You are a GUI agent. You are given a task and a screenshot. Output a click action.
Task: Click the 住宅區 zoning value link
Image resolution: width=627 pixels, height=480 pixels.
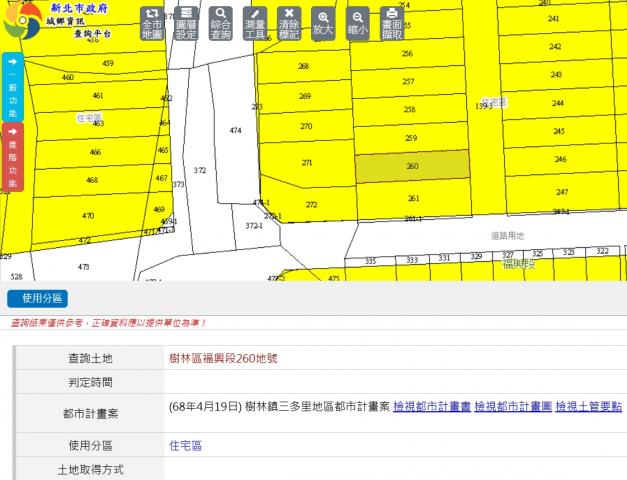pyautogui.click(x=185, y=445)
